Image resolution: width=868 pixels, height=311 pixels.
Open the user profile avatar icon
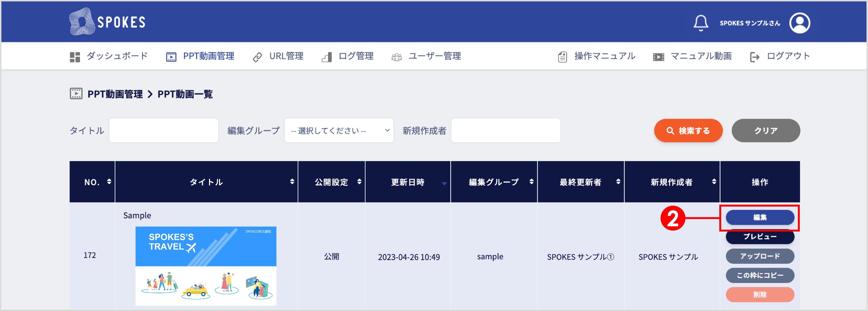(x=800, y=23)
